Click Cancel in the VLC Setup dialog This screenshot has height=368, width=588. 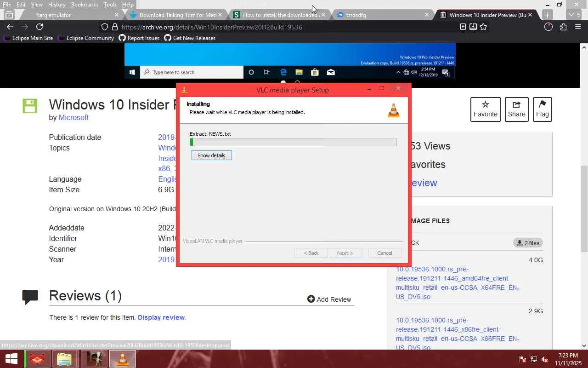(384, 253)
